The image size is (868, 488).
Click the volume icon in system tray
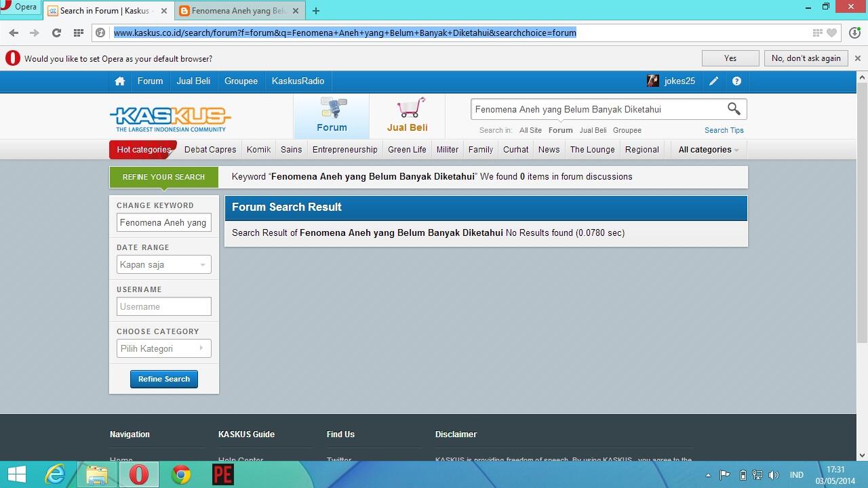774,475
